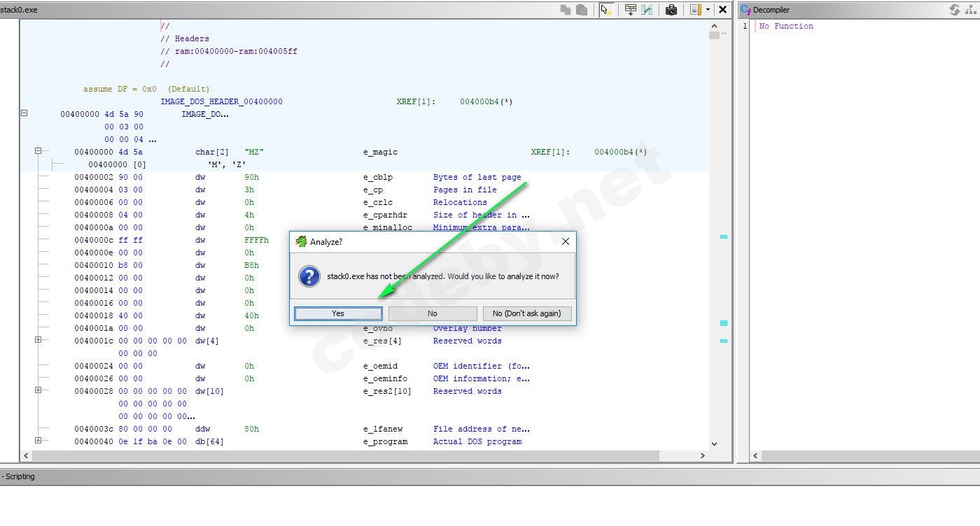Click the top cyan overview margin marker
This screenshot has width=980, height=526.
[724, 237]
